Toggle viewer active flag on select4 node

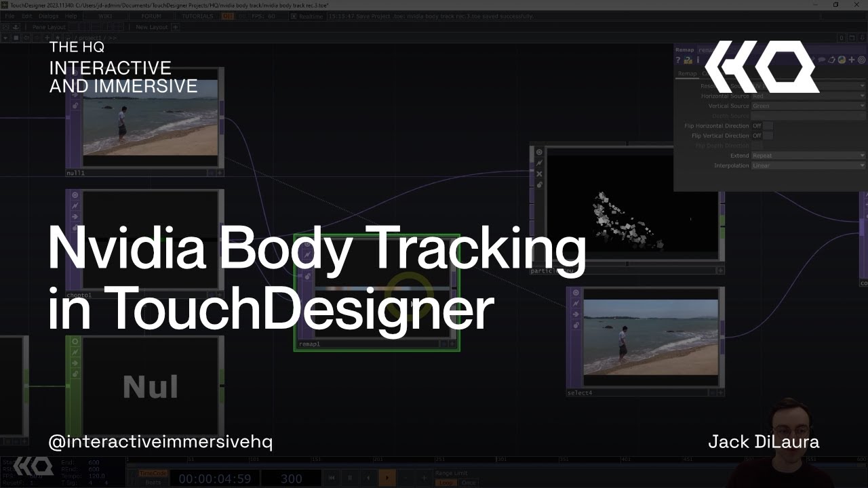coord(576,293)
